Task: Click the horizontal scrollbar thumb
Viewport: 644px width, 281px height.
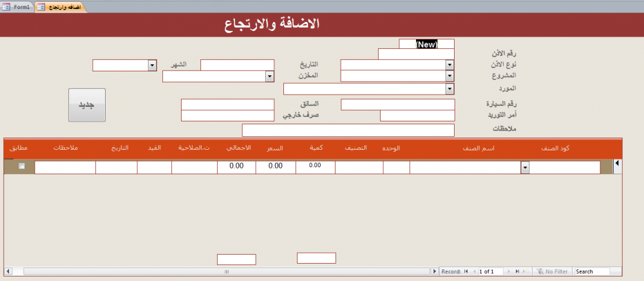Action: 225,272
